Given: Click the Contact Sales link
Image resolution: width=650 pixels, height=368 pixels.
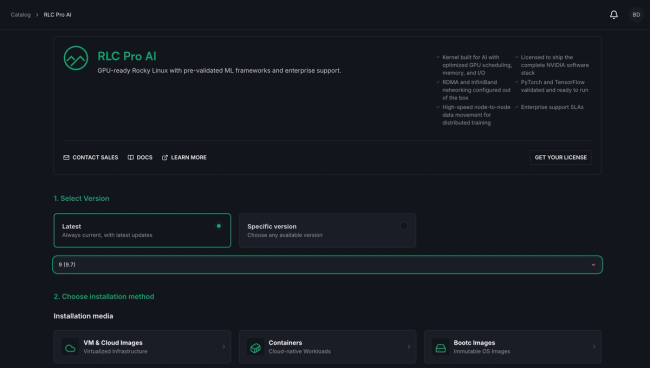Looking at the screenshot, I should pyautogui.click(x=90, y=157).
